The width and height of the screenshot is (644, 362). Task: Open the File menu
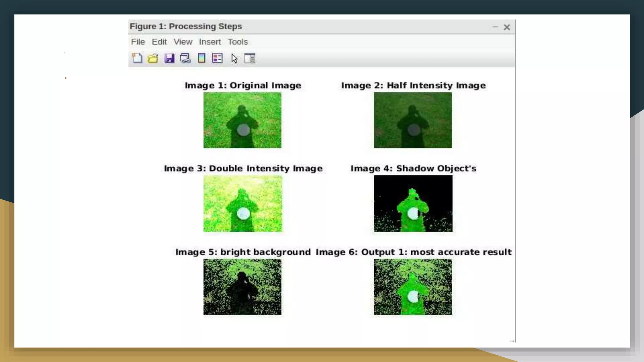click(x=138, y=42)
